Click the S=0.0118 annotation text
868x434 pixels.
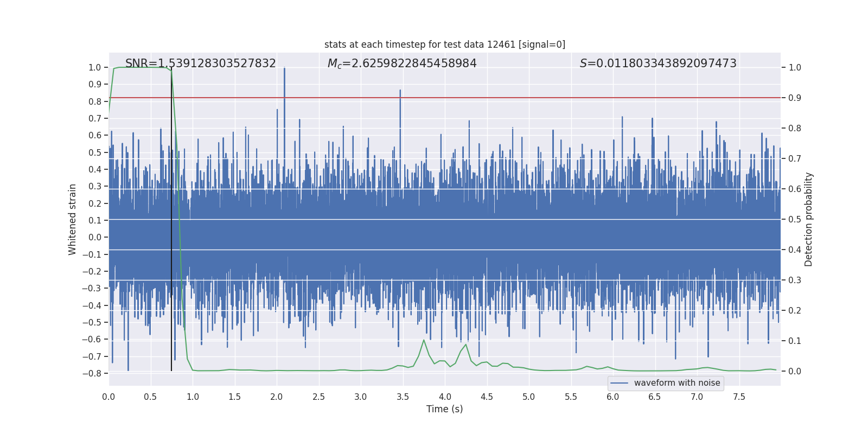(658, 63)
